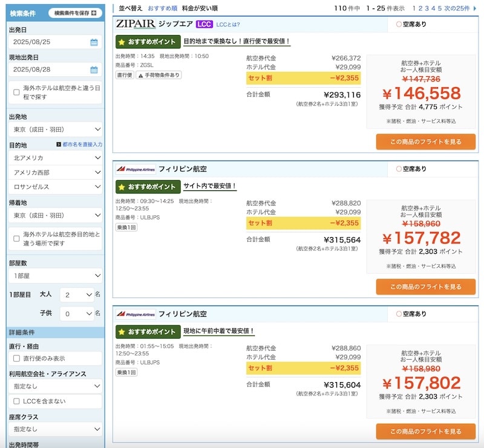Image resolution: width=484 pixels, height=448 pixels.
Task: Click the おすすめポイント badge on ZIPAIR card
Action: 148,42
